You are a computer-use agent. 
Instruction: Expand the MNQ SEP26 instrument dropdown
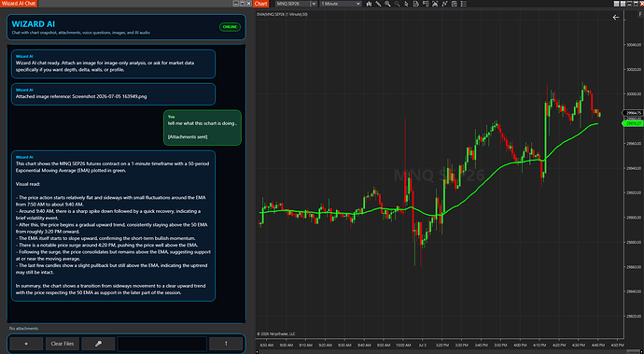pos(296,4)
